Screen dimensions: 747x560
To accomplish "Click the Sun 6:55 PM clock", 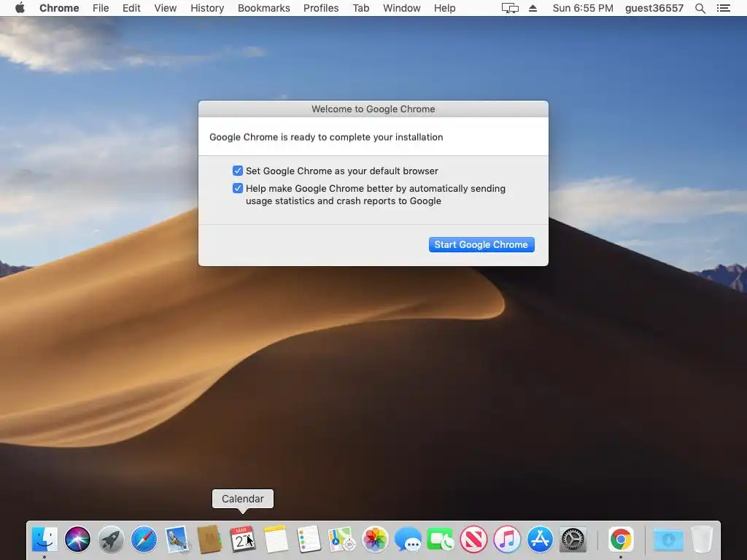I will point(583,8).
